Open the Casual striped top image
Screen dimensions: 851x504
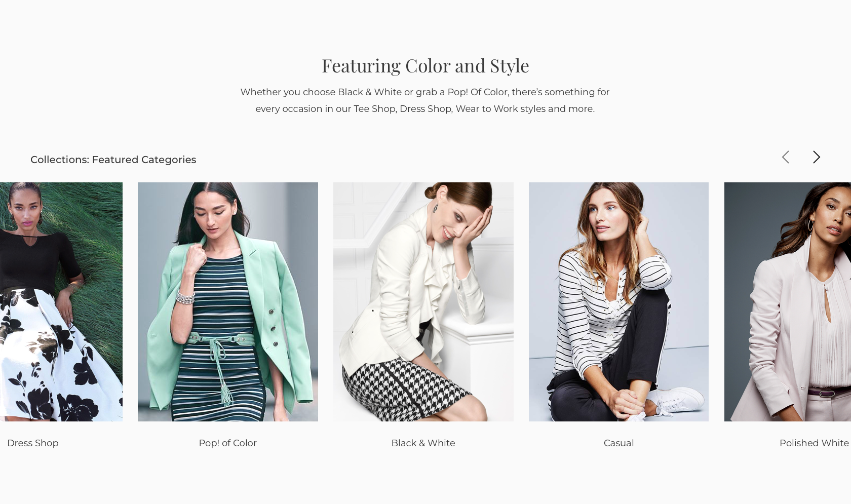pyautogui.click(x=618, y=301)
